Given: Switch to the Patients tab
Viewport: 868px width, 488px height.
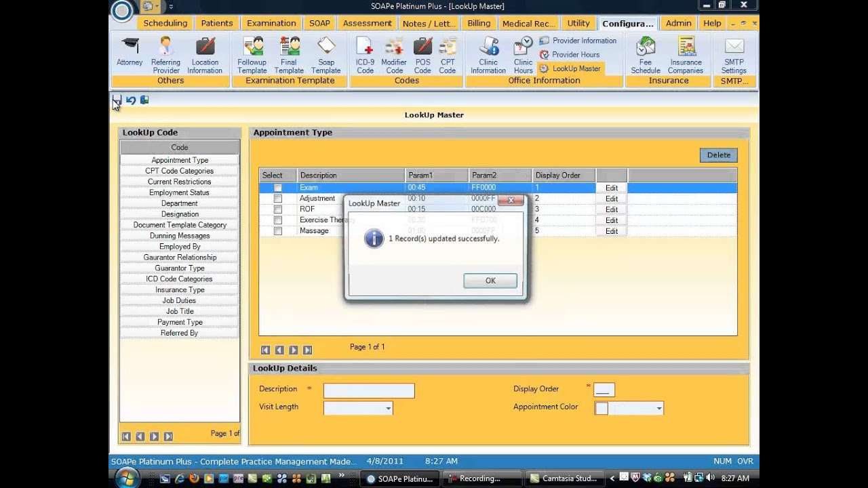Looking at the screenshot, I should point(217,23).
